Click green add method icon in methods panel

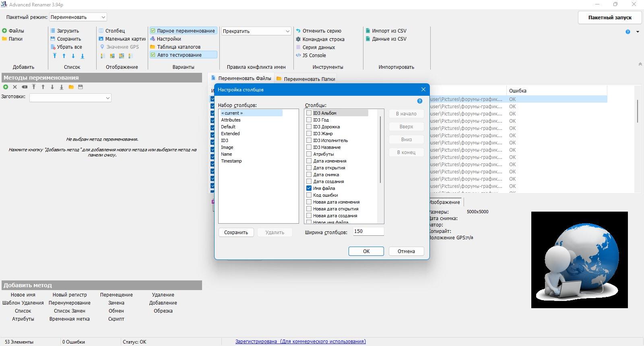coord(6,87)
